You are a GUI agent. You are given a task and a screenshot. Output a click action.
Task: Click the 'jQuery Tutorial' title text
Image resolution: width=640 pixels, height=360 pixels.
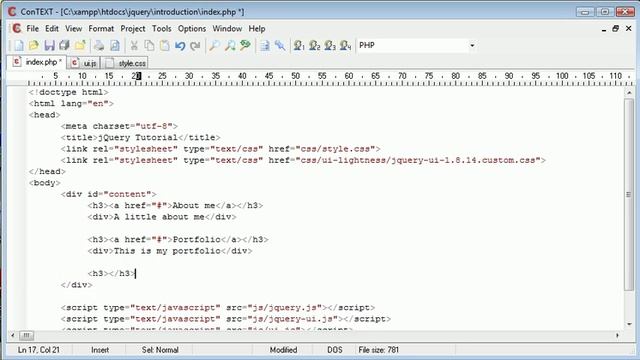click(138, 138)
